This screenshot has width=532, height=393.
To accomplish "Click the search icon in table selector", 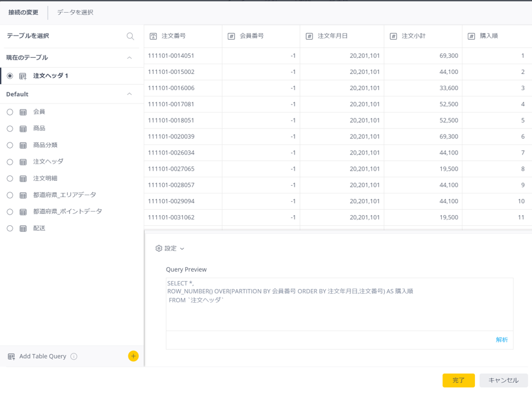I will 130,36.
